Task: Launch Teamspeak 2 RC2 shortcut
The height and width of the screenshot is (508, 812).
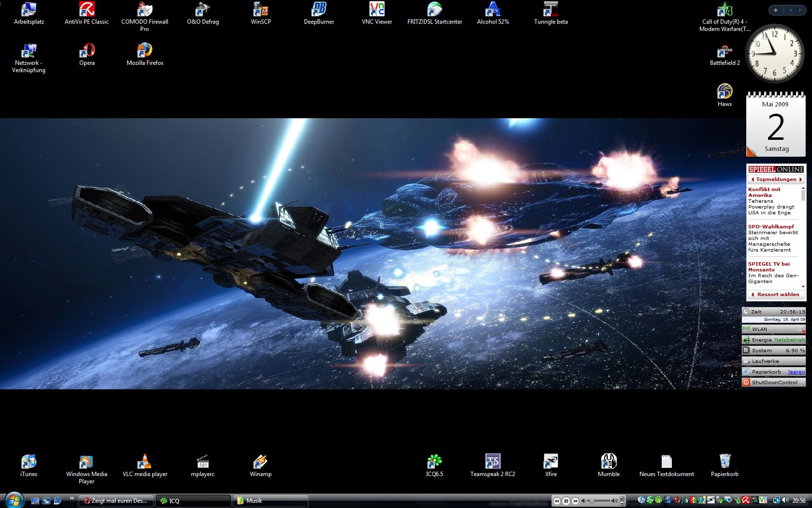Action: click(x=493, y=465)
